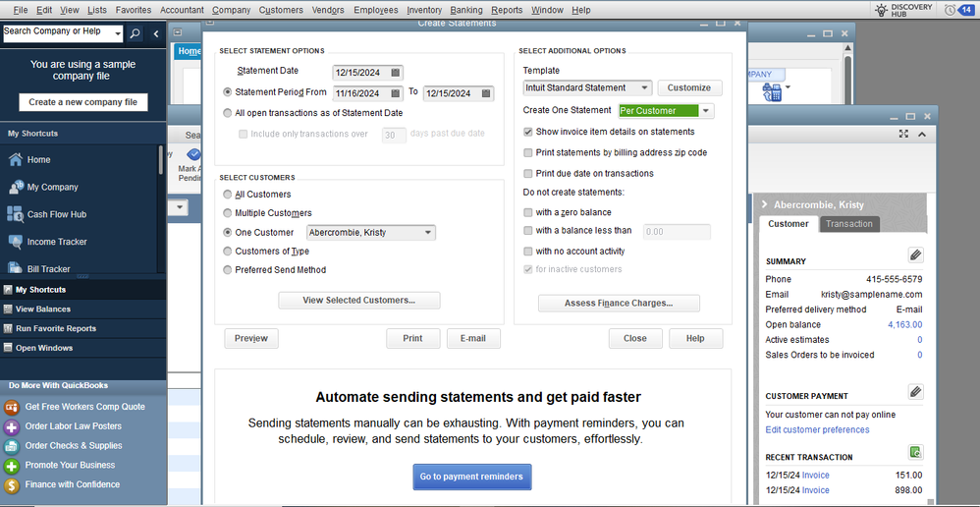980x507 pixels.
Task: Click Assess Finance Charges button
Action: [x=619, y=304]
